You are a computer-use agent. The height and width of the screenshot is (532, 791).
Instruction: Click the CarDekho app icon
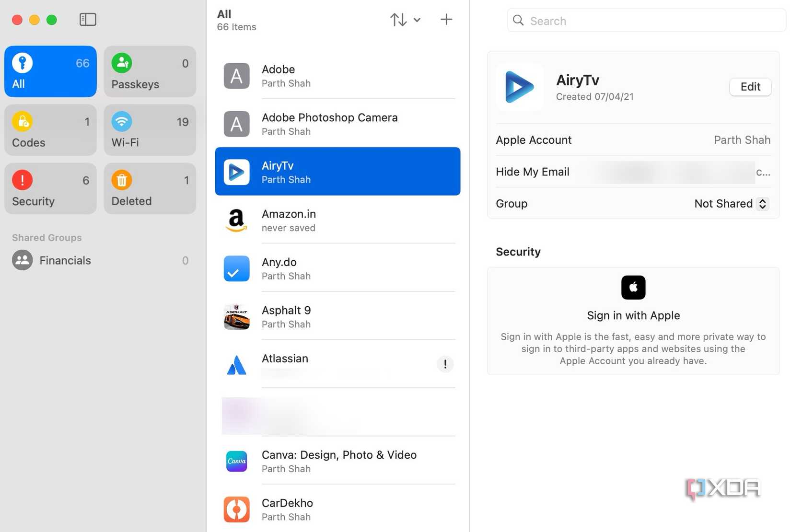(x=237, y=509)
